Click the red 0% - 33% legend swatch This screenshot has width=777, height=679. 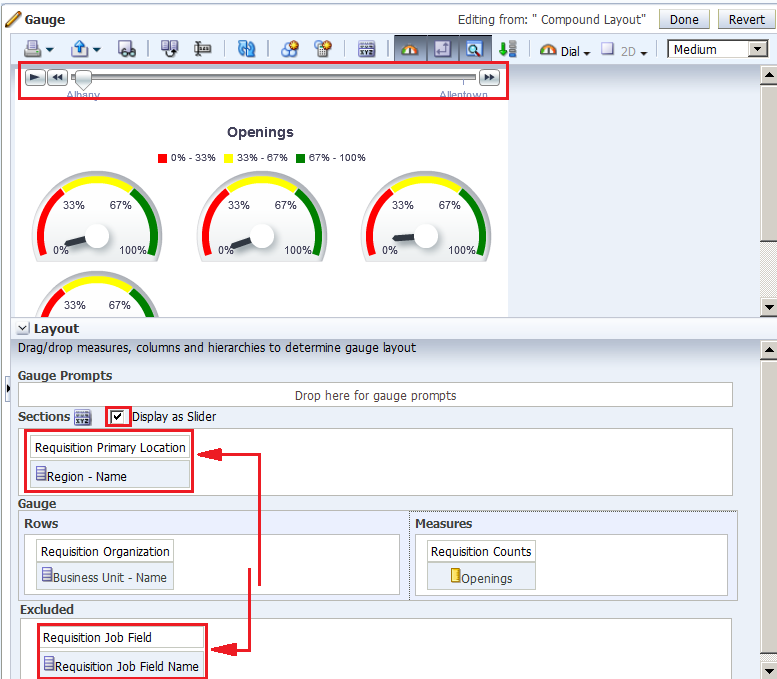[162, 158]
